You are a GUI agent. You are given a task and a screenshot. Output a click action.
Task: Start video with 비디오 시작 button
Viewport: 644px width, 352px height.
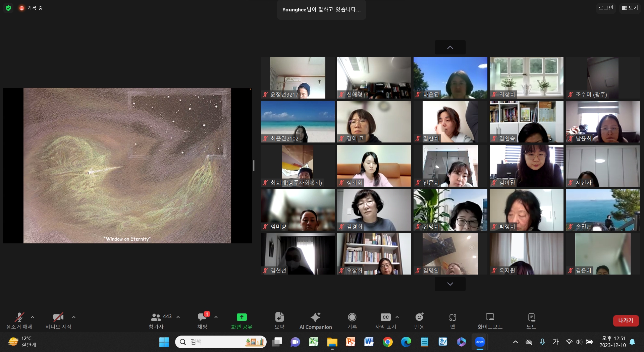(58, 321)
